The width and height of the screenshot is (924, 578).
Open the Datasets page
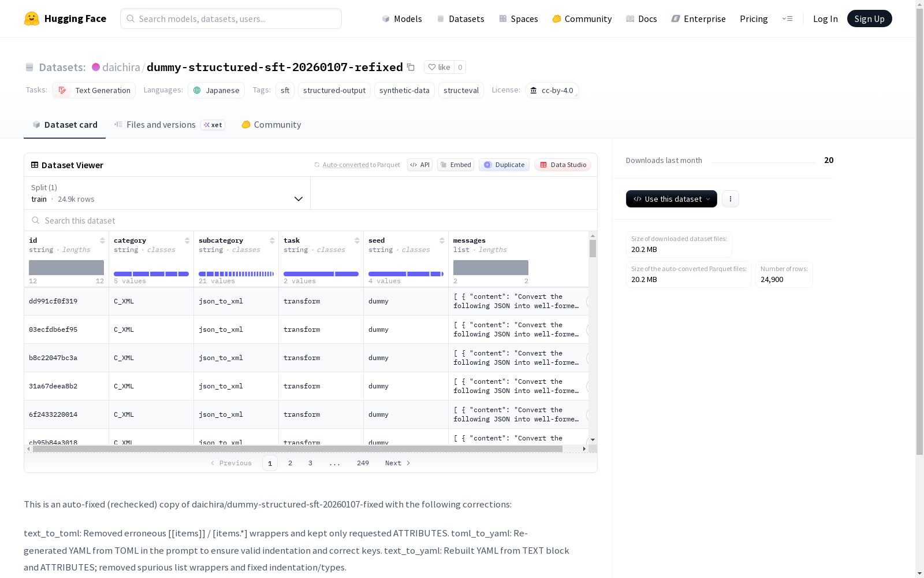(460, 18)
